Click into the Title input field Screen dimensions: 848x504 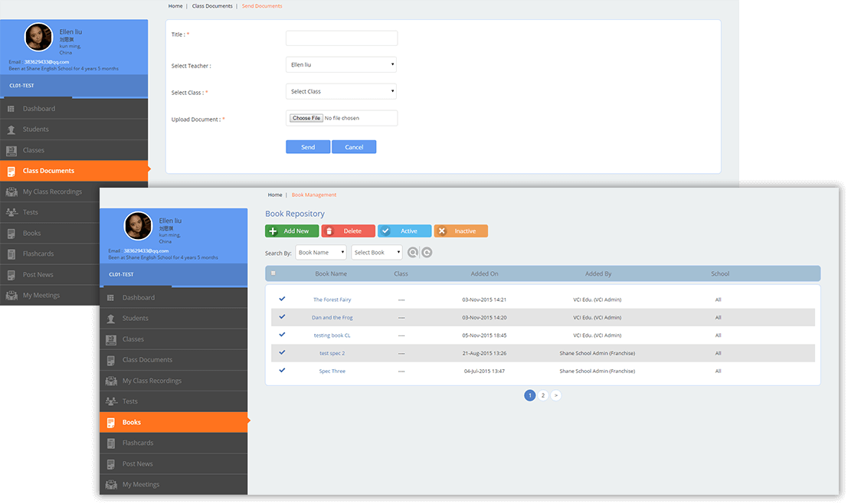tap(342, 38)
